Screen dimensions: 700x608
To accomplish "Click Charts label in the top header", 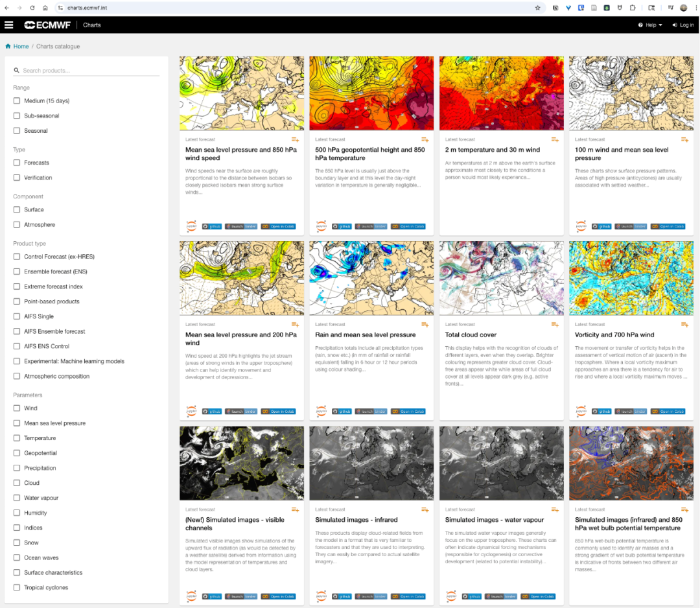I will click(x=92, y=25).
